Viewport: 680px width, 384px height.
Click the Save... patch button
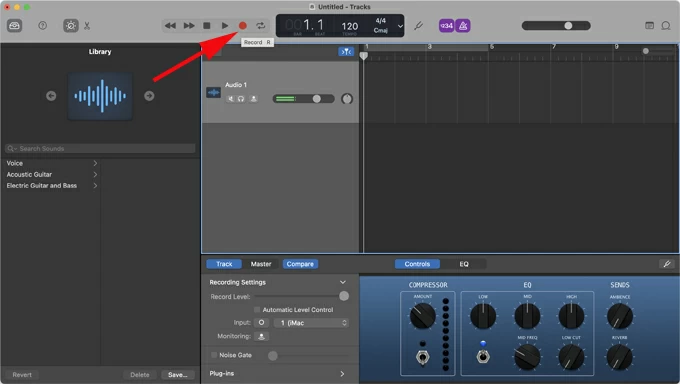point(178,375)
